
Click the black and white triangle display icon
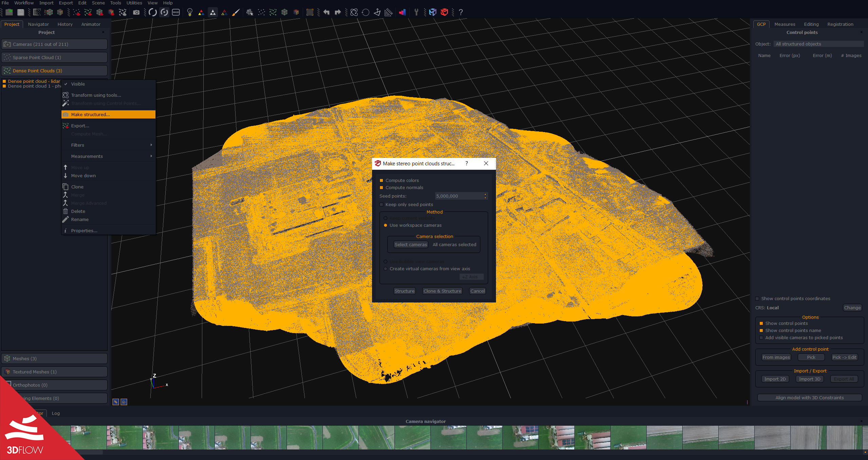213,12
